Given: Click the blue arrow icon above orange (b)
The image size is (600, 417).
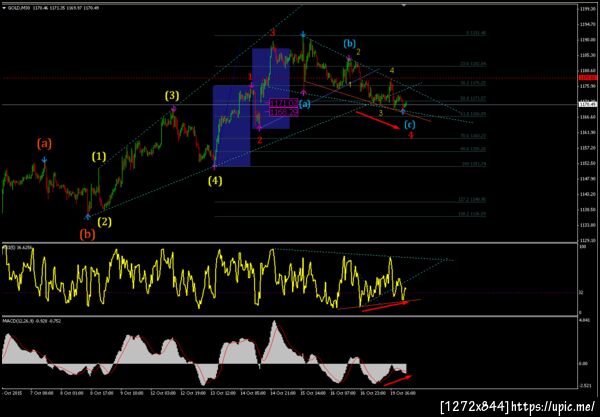Looking at the screenshot, I should (88, 217).
